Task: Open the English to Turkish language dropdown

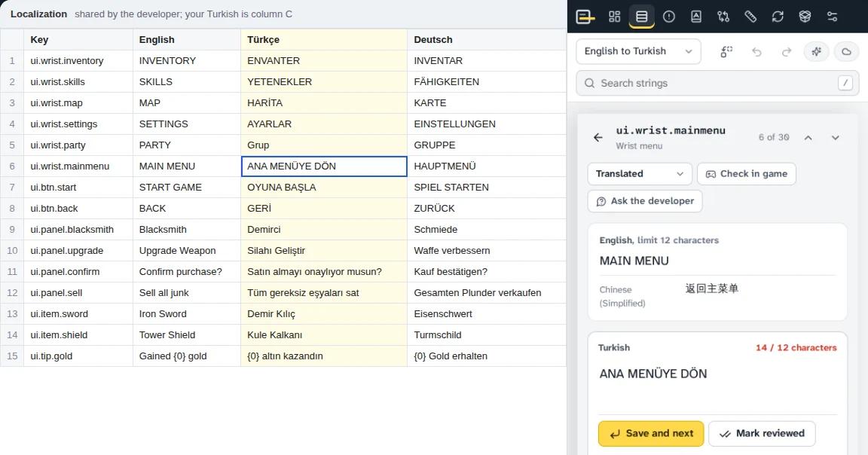Action: tap(638, 51)
